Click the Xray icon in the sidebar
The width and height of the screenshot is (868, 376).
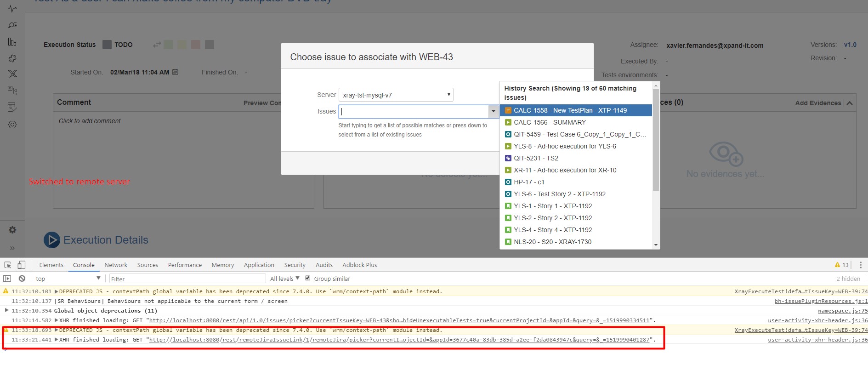click(x=12, y=74)
